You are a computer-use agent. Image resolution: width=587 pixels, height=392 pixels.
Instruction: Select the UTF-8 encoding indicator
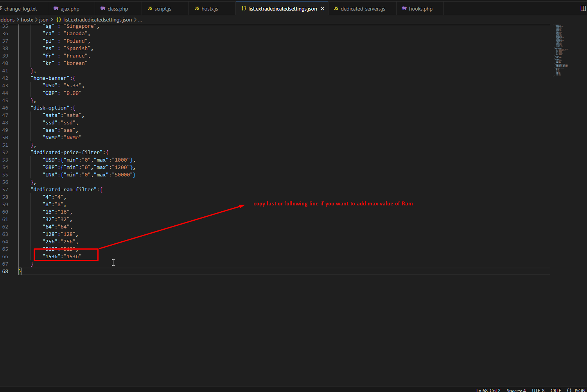click(538, 390)
